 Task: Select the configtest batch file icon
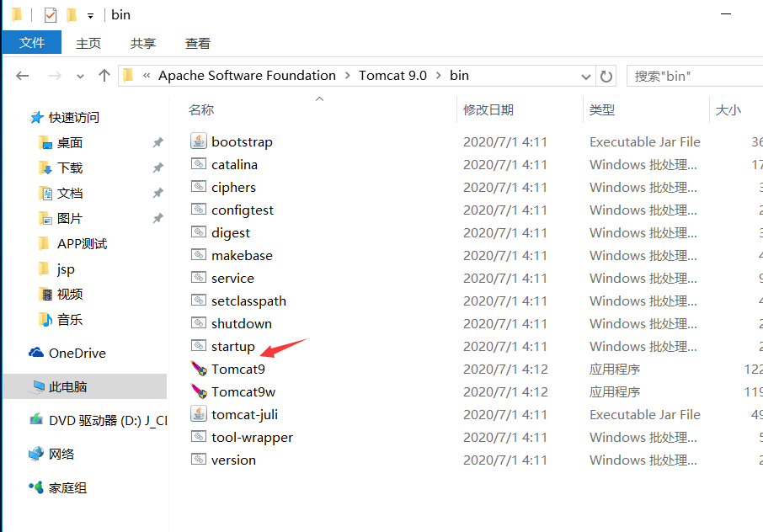pos(199,210)
